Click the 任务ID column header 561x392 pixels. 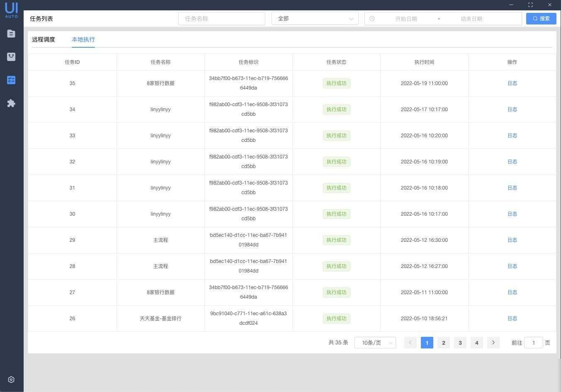[72, 62]
